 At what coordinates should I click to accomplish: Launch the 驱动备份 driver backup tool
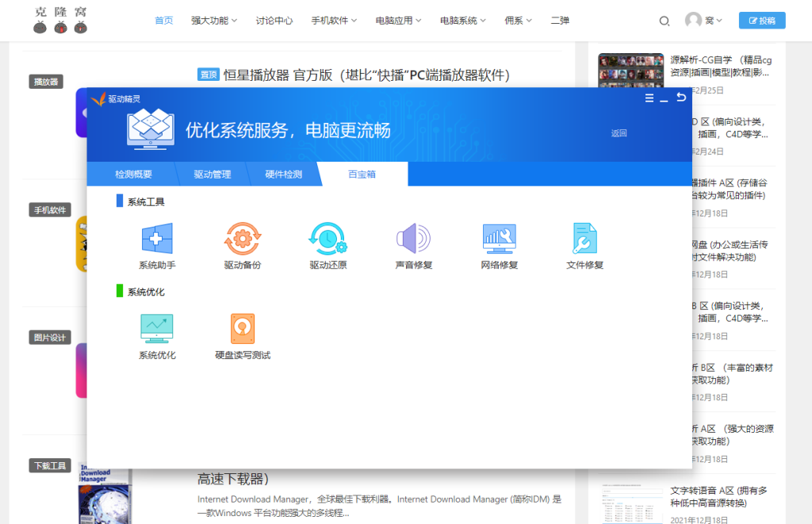pos(243,247)
